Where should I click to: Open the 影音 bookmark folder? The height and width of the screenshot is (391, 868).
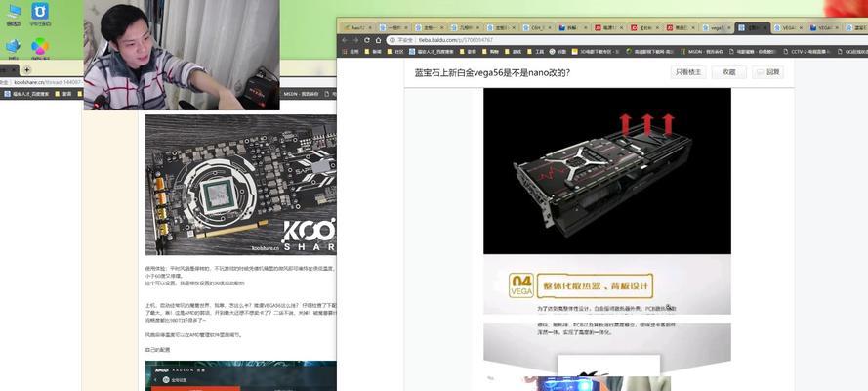point(468,52)
